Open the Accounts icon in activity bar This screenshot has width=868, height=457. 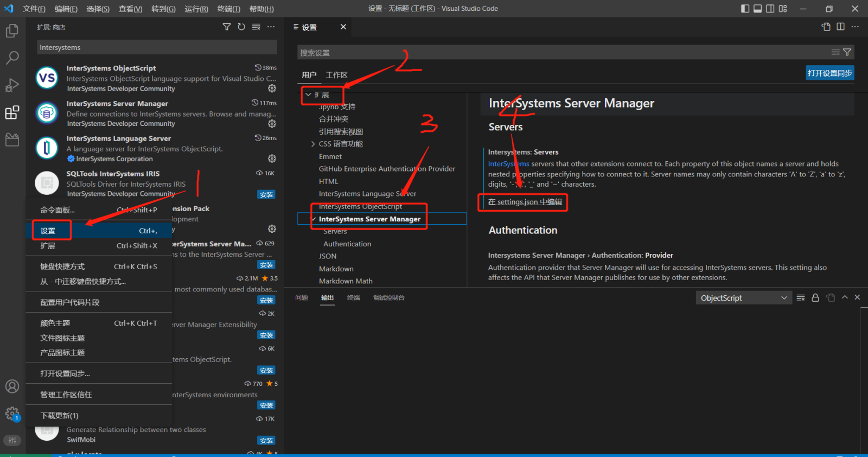[12, 386]
